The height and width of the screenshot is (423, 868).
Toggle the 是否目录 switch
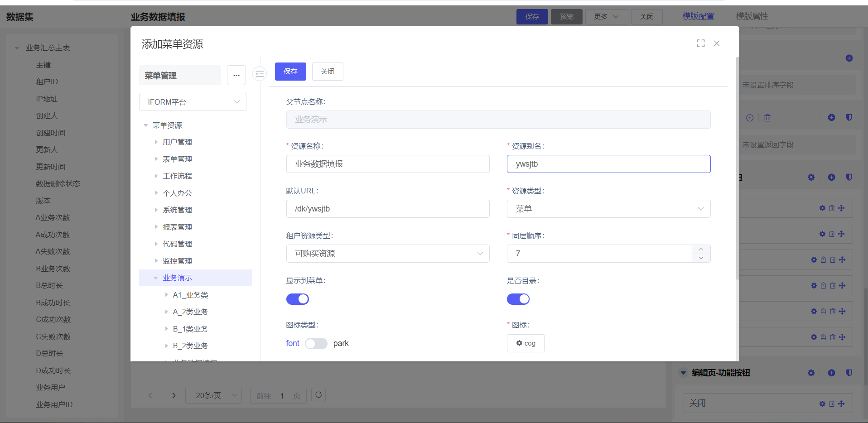[x=518, y=299]
